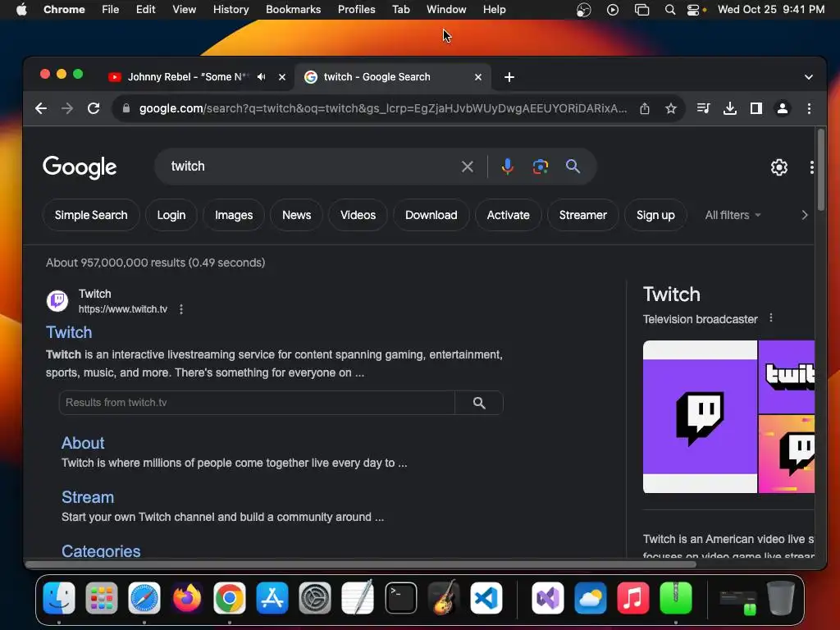Open Firefox from the dock
Viewport: 840px width, 630px height.
(187, 597)
